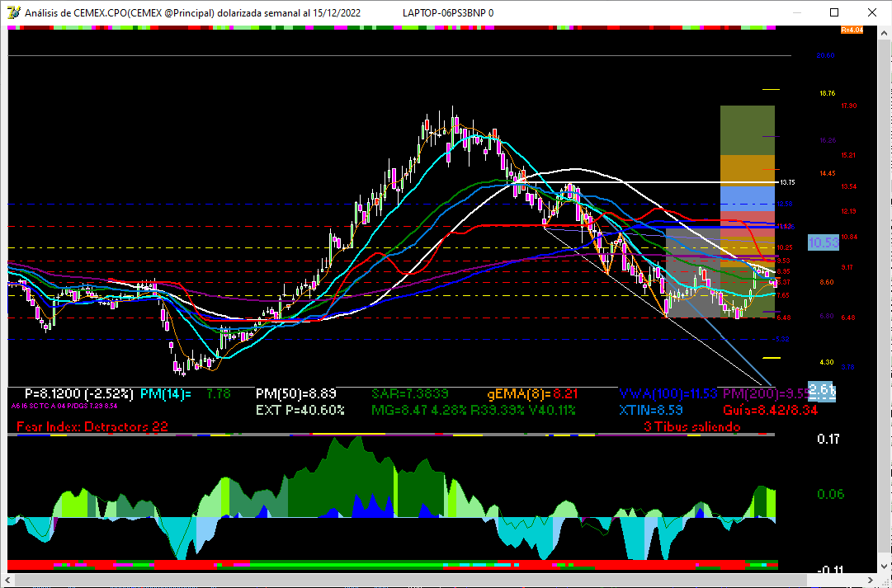
Task: Click the purple 16.26 level label
Action: pos(828,140)
